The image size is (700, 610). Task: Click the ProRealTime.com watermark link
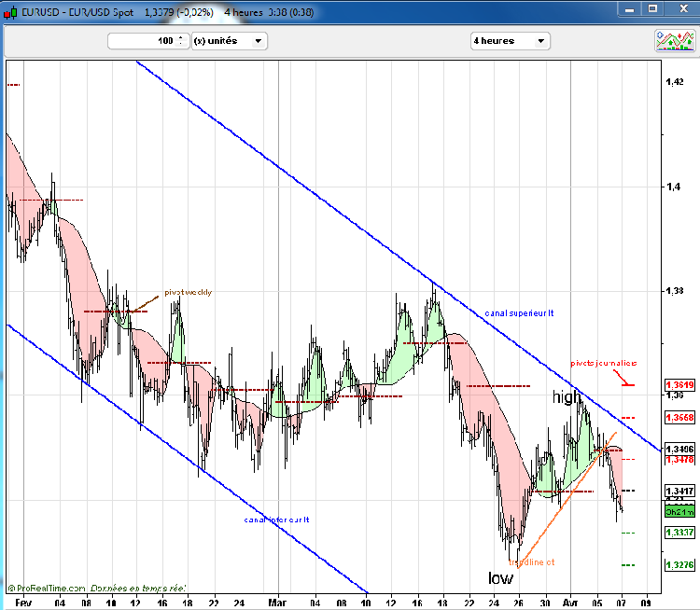(47, 589)
